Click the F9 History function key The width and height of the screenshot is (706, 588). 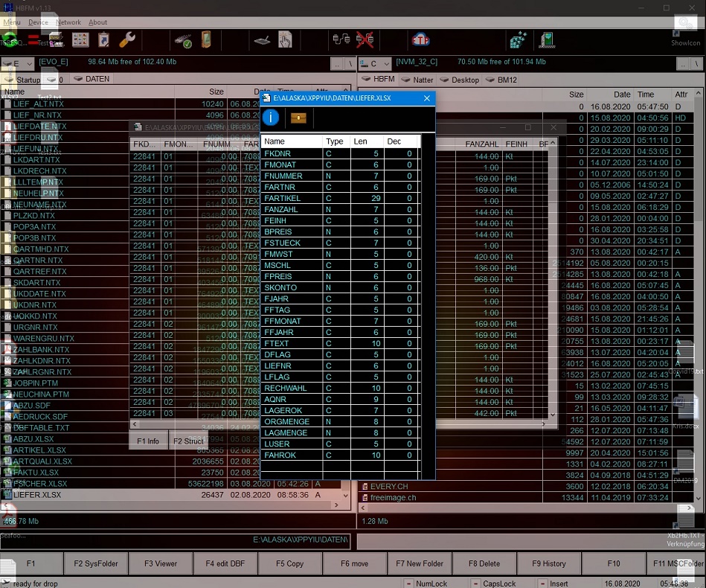(x=548, y=563)
